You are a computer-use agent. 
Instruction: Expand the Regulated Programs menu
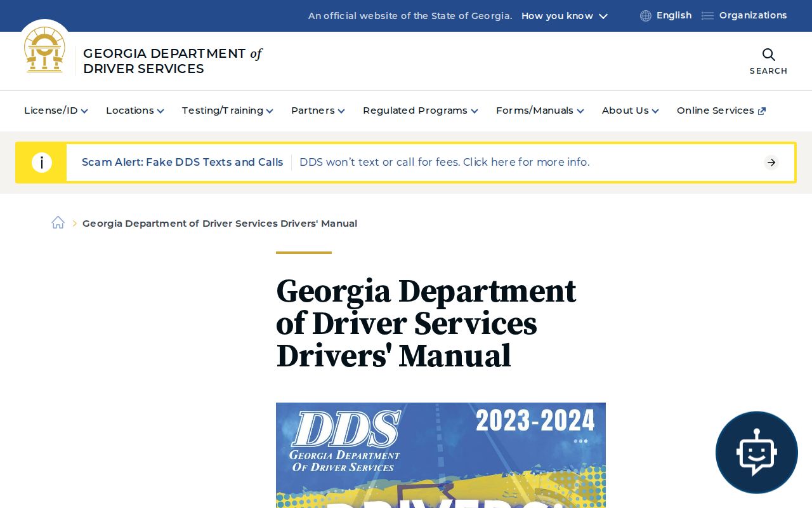421,110
